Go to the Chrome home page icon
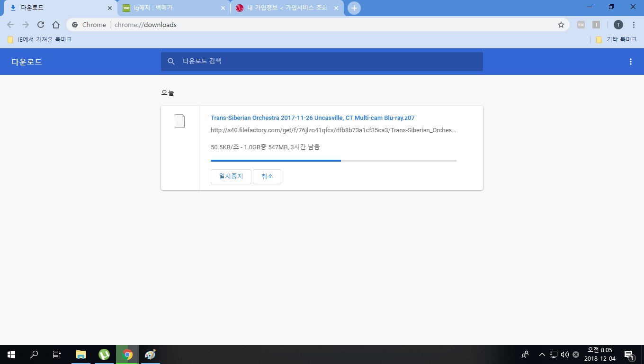The height and width of the screenshot is (364, 644). [x=56, y=25]
